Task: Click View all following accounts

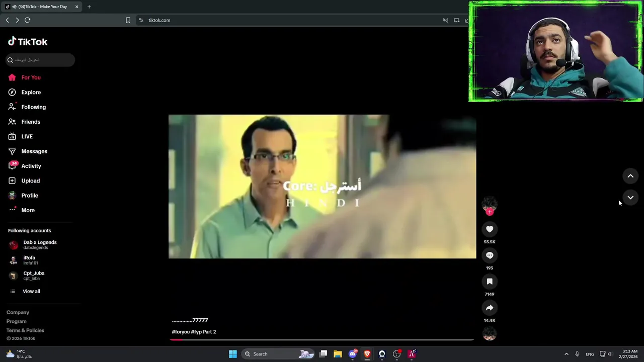Action: [x=25, y=291]
